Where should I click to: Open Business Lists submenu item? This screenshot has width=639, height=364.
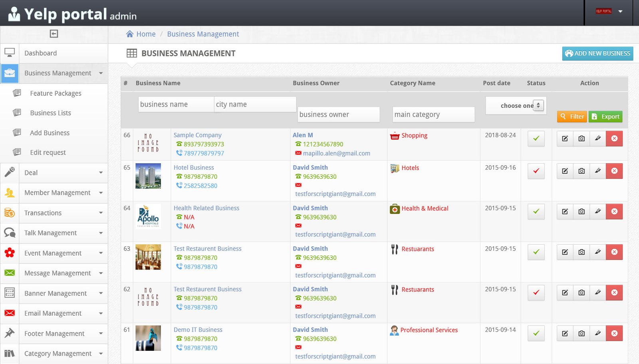[50, 113]
